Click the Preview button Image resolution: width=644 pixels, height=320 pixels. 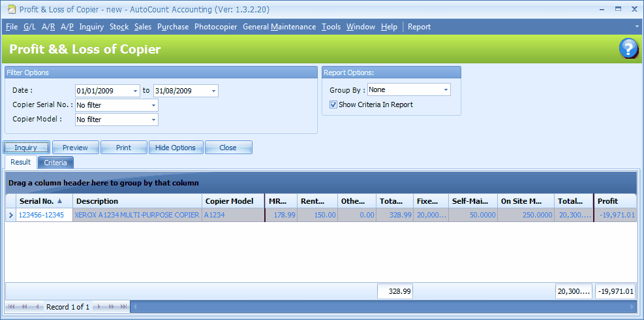click(75, 148)
